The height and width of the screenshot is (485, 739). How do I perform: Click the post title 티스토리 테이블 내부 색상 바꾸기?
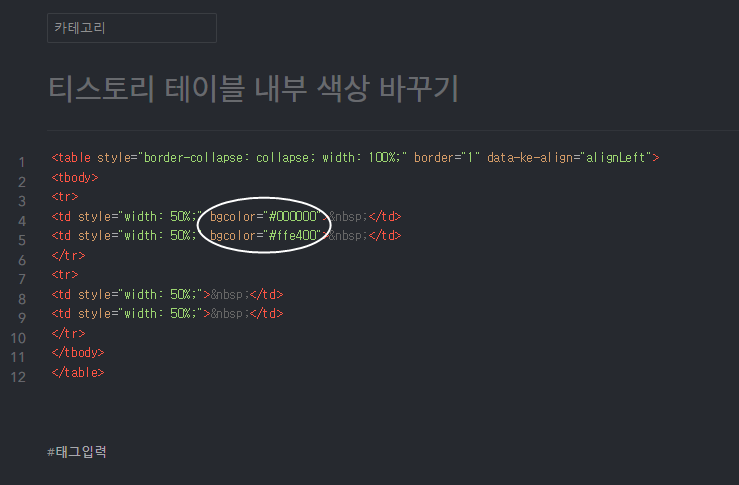click(254, 89)
